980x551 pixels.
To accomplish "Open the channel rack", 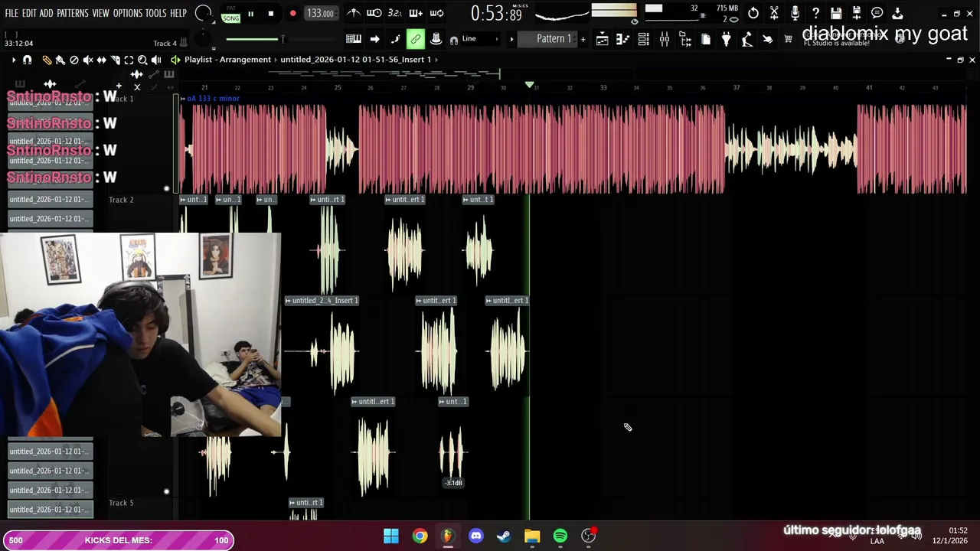I will coord(644,39).
